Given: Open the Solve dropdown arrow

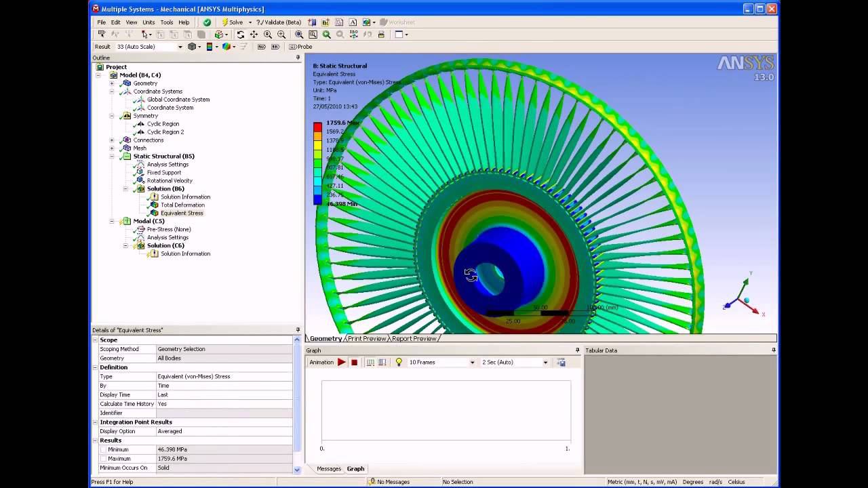Looking at the screenshot, I should tap(250, 22).
